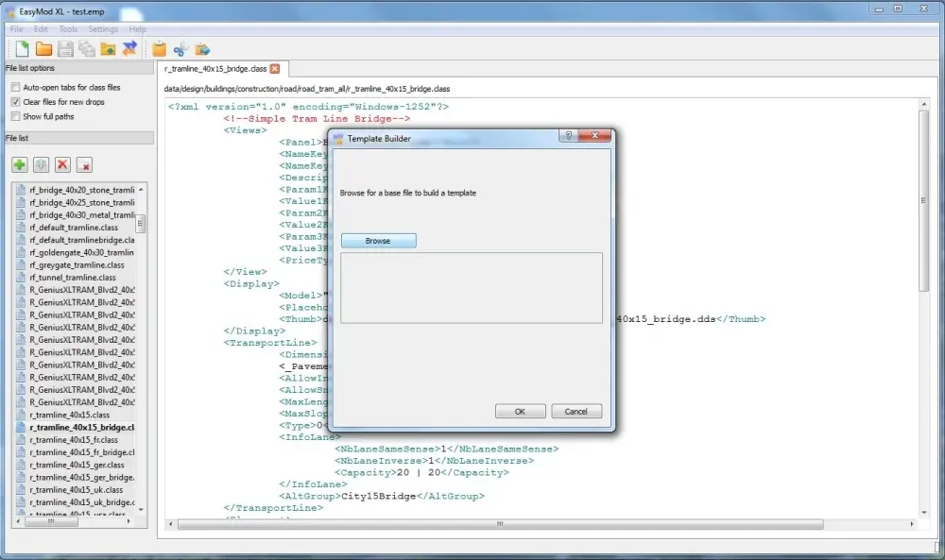The height and width of the screenshot is (560, 945).
Task: Click the Paste clipboard toolbar icon
Action: (x=159, y=48)
